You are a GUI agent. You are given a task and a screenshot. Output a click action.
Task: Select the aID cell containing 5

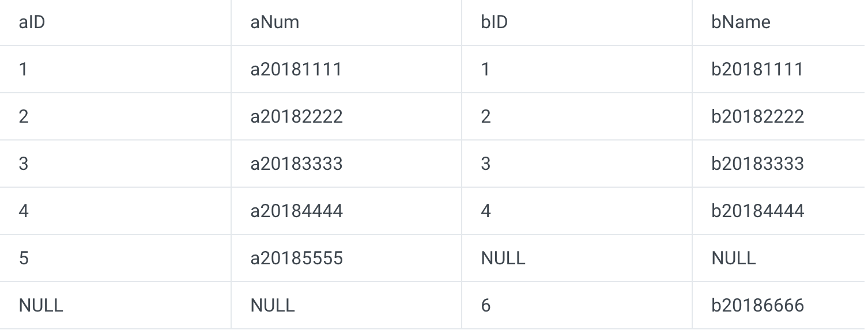(24, 259)
